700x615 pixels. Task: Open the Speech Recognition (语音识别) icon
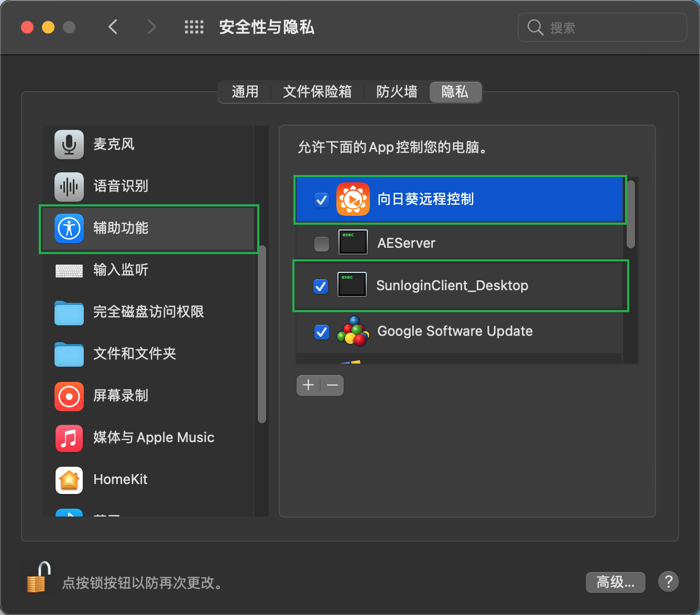point(69,186)
